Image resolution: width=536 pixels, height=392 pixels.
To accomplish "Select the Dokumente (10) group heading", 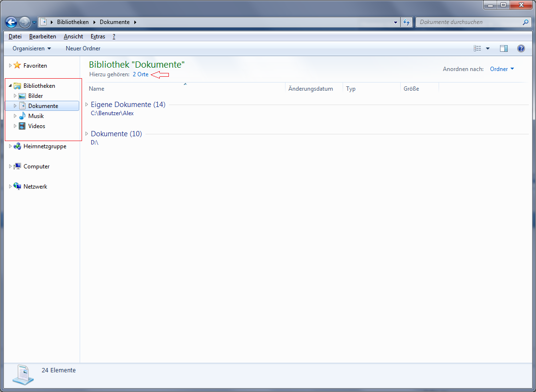I will click(x=116, y=134).
